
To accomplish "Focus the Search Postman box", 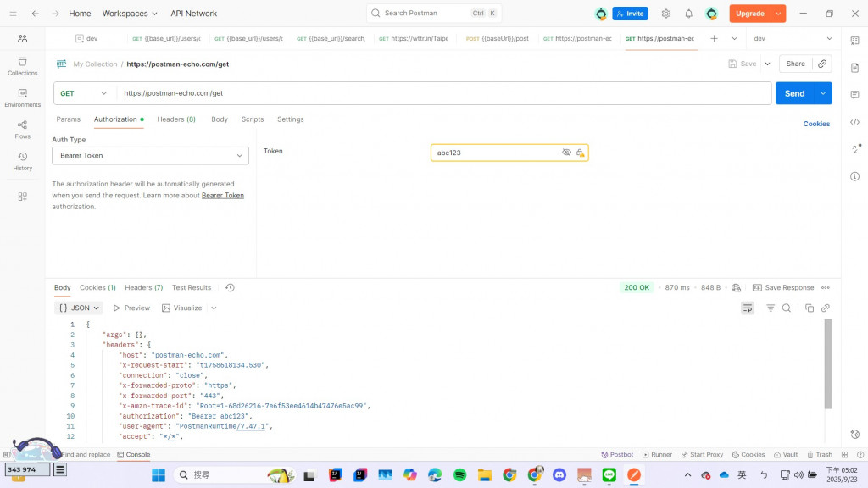I will coord(434,14).
